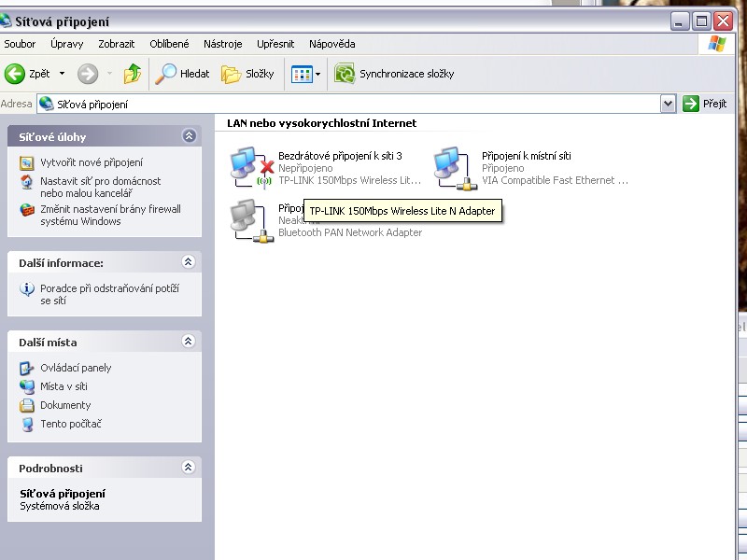Close the Síťová připojení window
This screenshot has width=747, height=560.
click(x=723, y=21)
